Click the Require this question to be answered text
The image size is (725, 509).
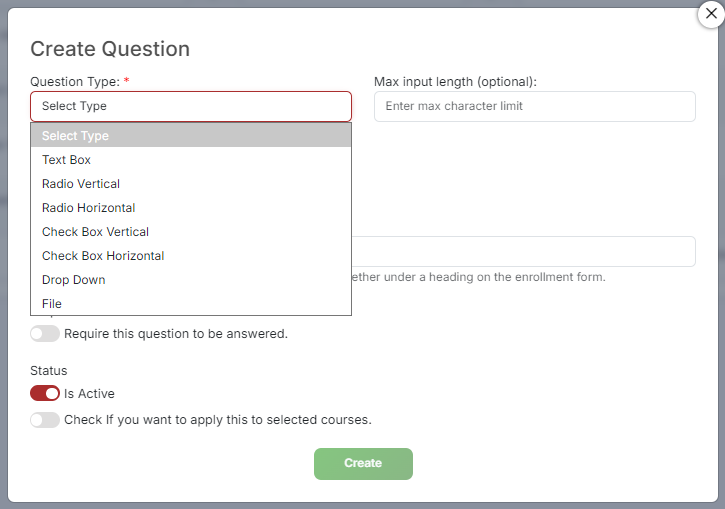click(176, 334)
